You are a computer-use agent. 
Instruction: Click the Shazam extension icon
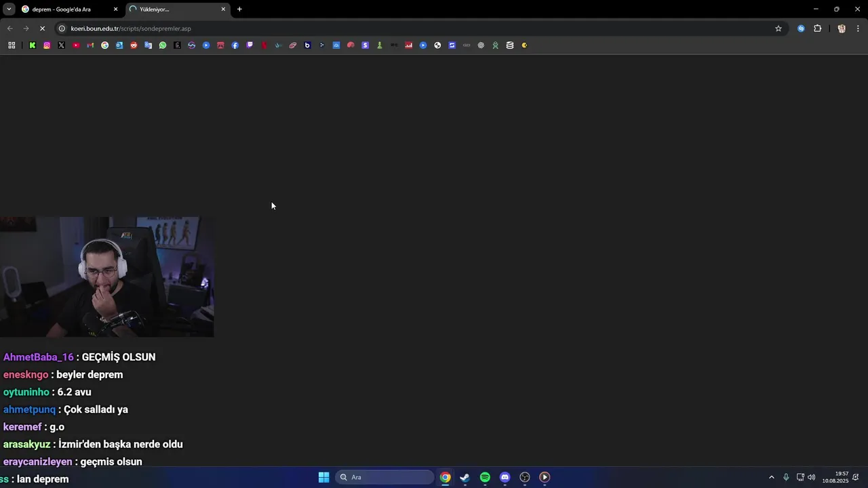pos(801,28)
